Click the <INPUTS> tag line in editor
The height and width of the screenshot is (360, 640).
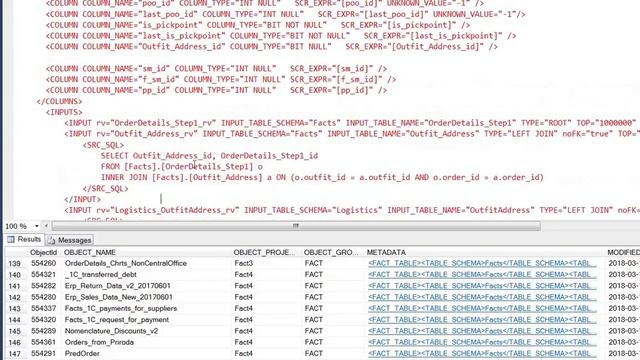coord(64,112)
